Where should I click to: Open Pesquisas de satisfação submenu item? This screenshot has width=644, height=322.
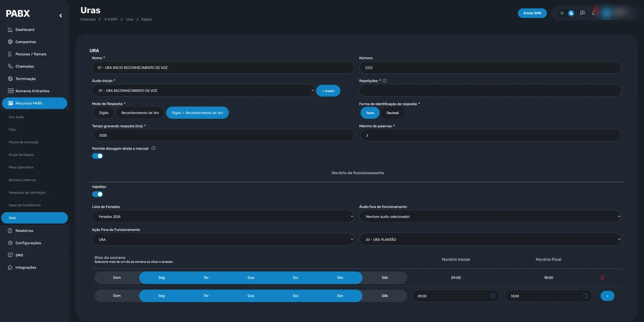pyautogui.click(x=27, y=192)
